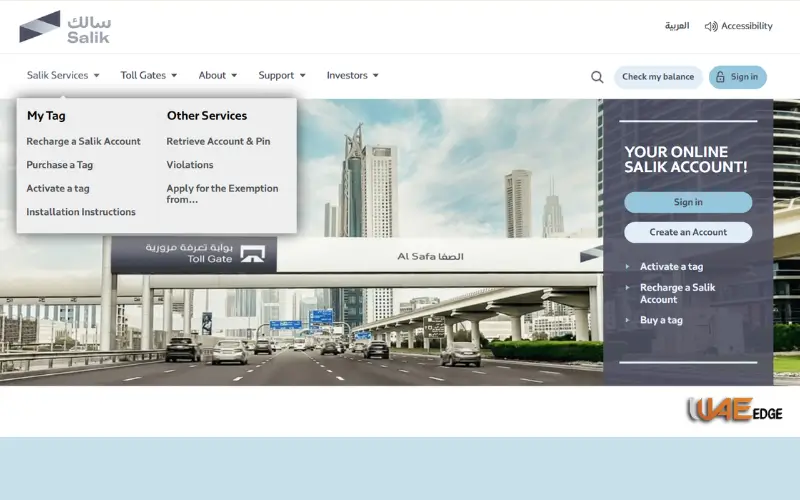Click the Accessibility speaker icon
The width and height of the screenshot is (800, 500).
click(x=711, y=26)
